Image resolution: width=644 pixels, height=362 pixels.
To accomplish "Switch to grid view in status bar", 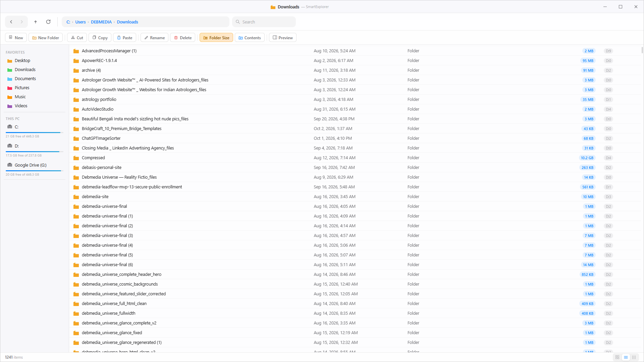I will (x=617, y=357).
